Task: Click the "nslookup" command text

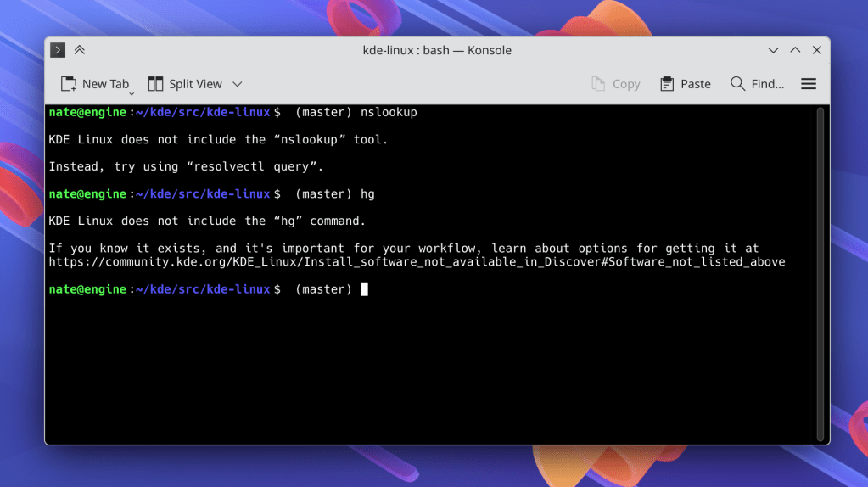Action: (389, 112)
